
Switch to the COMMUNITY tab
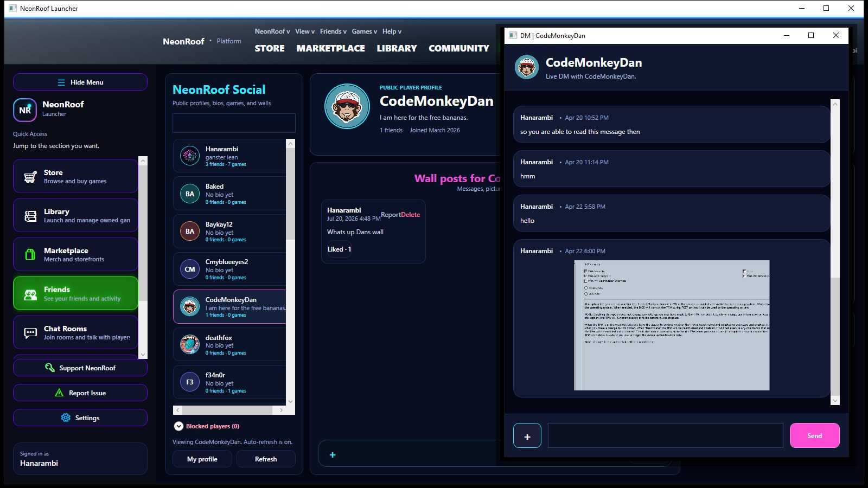click(x=459, y=48)
